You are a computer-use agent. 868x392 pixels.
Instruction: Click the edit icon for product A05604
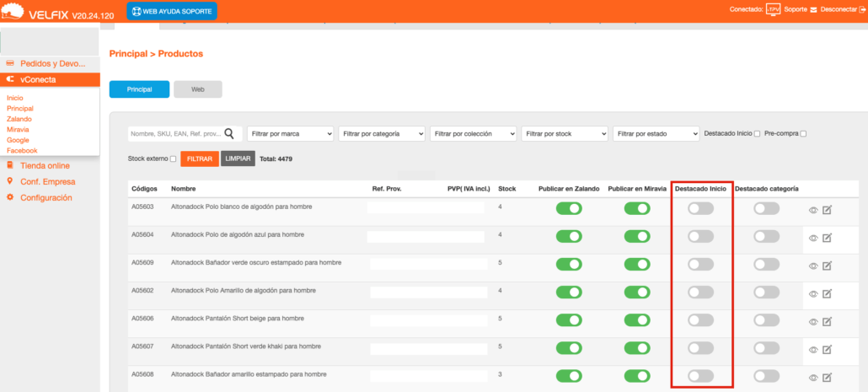827,238
